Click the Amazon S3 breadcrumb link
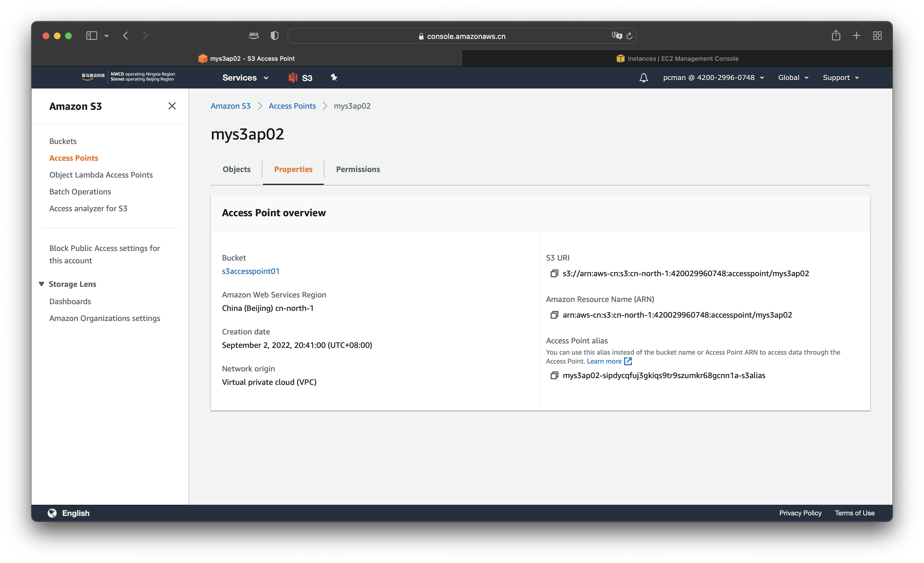Viewport: 924px width, 563px height. 230,106
